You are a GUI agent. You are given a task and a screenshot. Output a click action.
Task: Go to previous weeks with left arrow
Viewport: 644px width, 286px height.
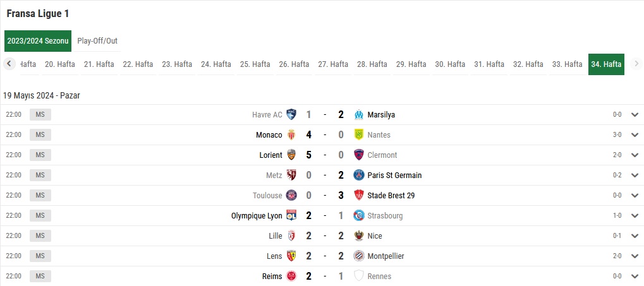(x=9, y=64)
